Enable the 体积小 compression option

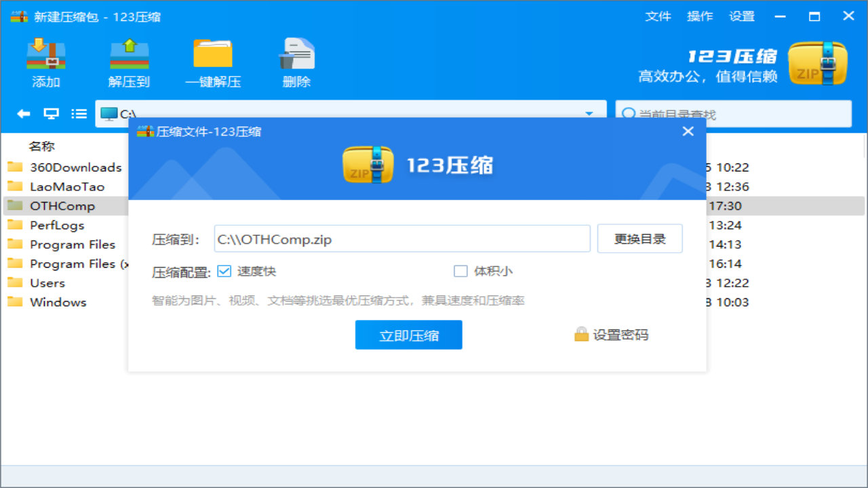click(x=461, y=270)
